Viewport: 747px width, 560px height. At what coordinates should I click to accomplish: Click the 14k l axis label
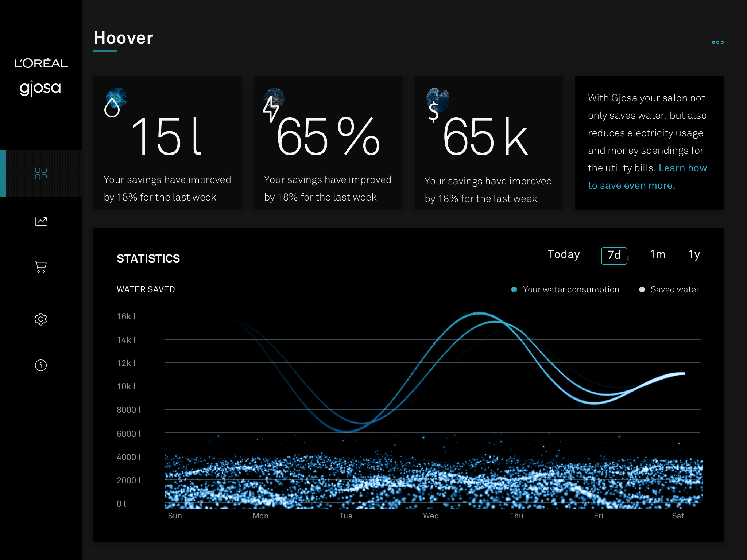point(126,340)
